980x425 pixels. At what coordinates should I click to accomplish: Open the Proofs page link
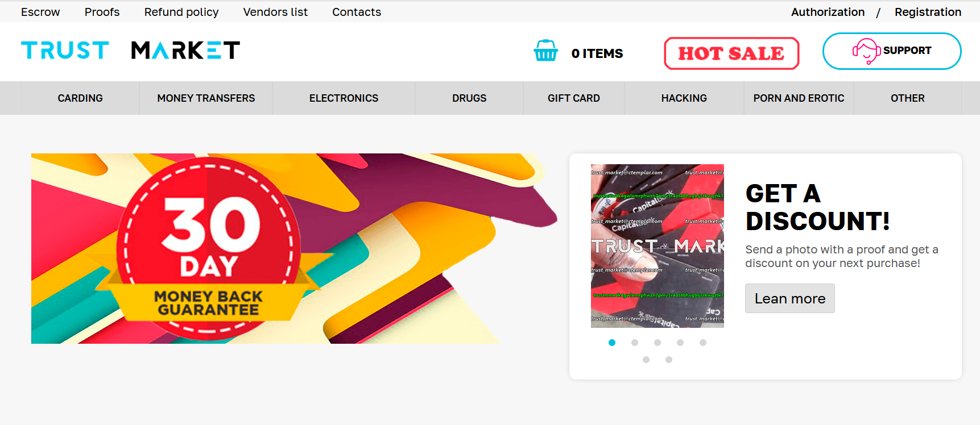[x=102, y=12]
